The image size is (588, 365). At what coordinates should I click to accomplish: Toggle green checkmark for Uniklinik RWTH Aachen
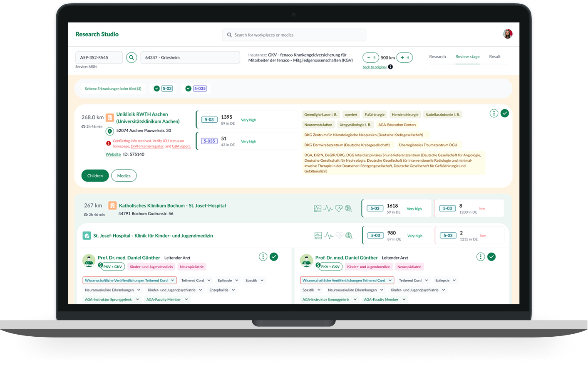pyautogui.click(x=505, y=113)
